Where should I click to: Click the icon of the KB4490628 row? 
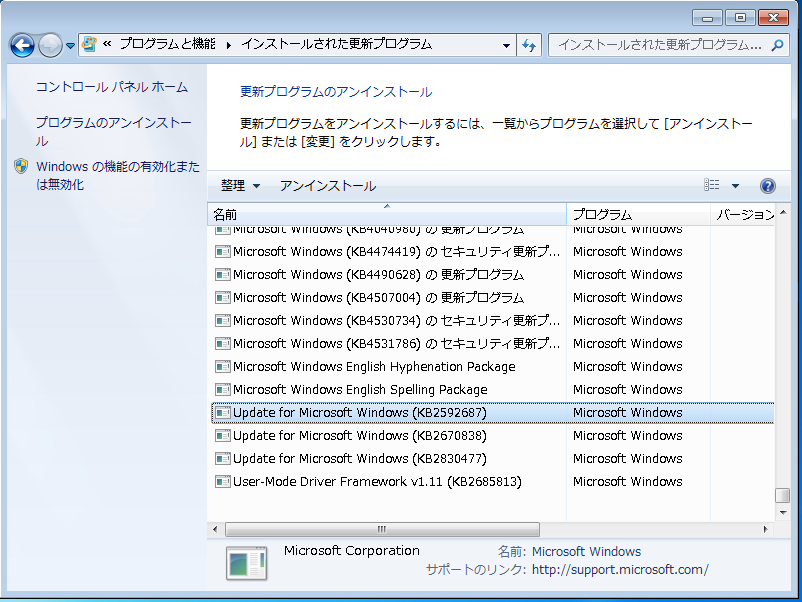pos(222,274)
